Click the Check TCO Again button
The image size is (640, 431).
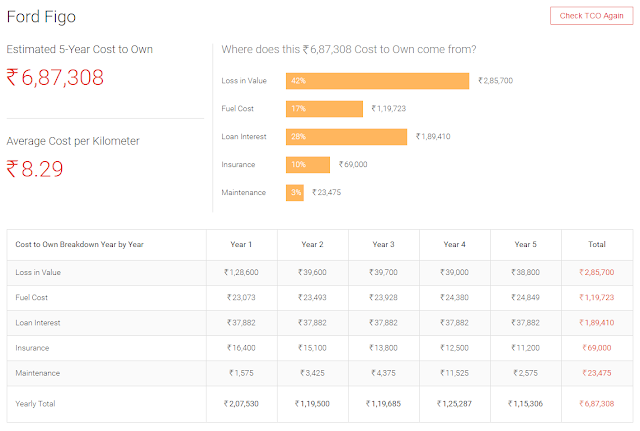(x=591, y=16)
